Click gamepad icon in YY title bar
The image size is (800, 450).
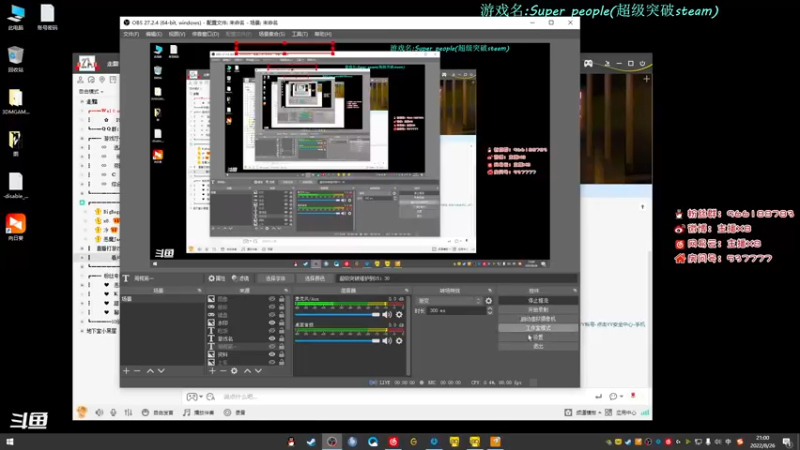pos(588,63)
